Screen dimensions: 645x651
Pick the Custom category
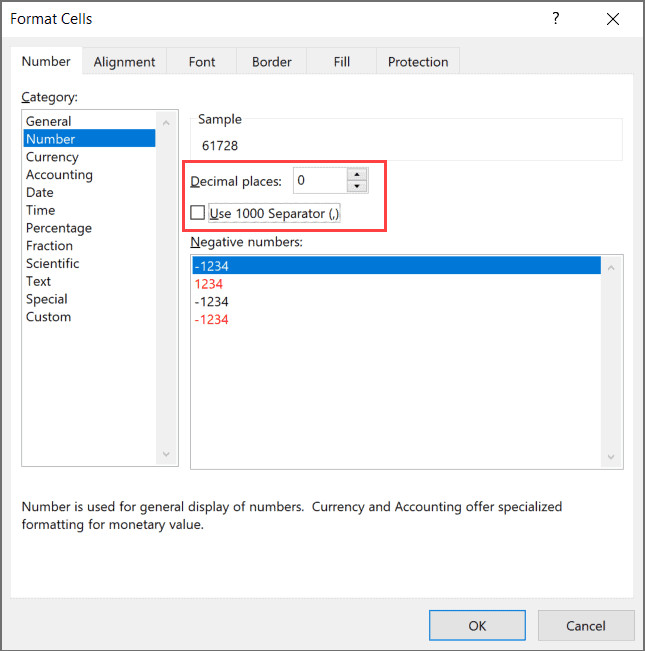48,317
